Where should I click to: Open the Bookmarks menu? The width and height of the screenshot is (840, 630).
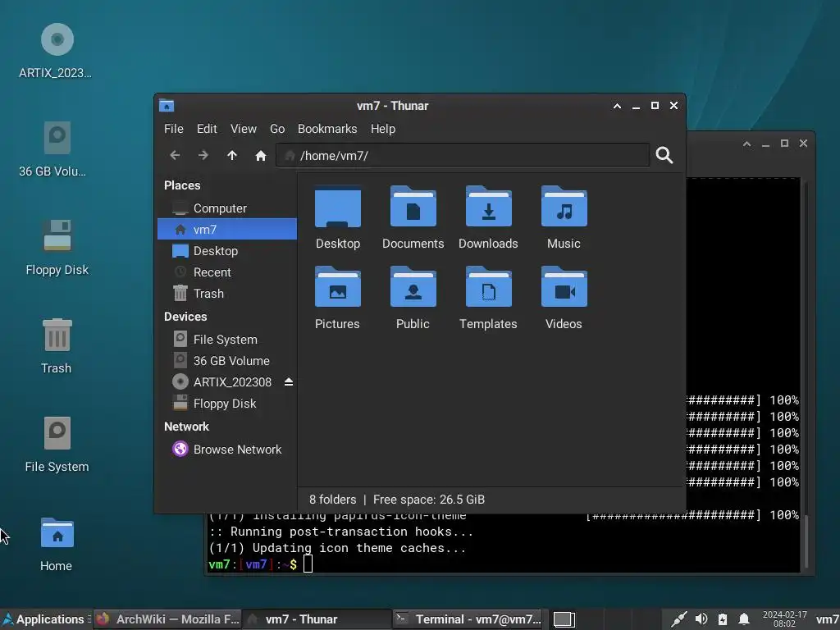click(x=327, y=129)
